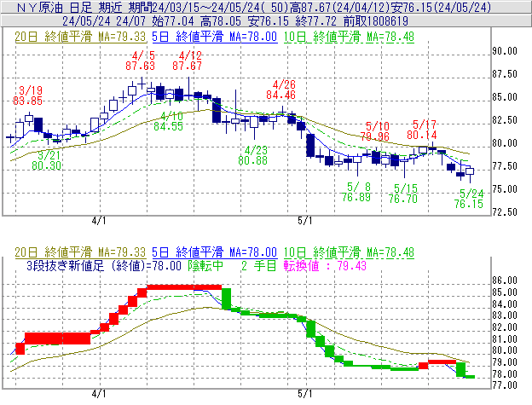Click the 87.50 price axis label
The image size is (532, 405).
(505, 74)
